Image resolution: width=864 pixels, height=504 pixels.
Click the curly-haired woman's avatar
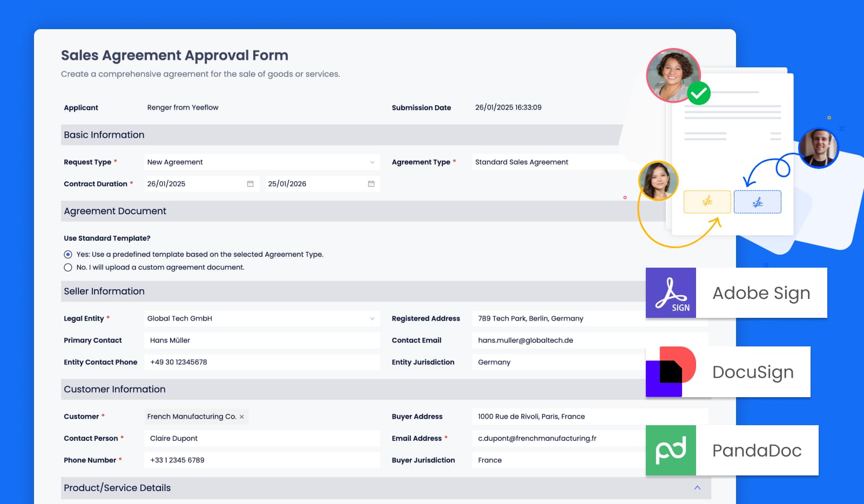[673, 75]
